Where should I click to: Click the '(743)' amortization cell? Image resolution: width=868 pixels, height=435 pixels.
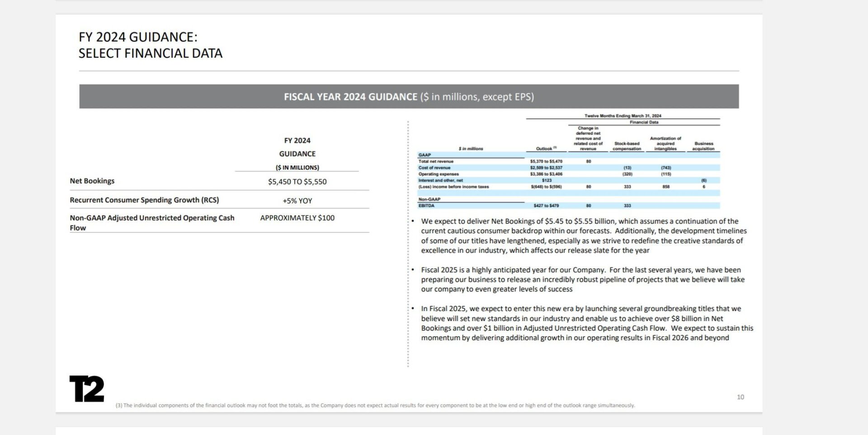(x=666, y=168)
